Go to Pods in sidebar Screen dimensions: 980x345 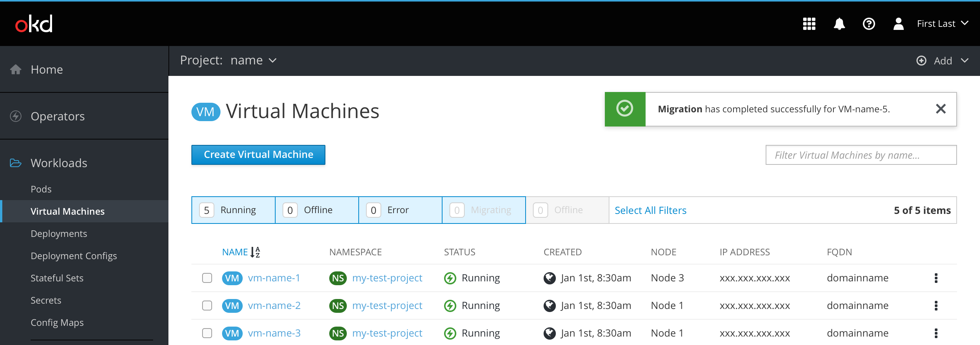point(41,189)
